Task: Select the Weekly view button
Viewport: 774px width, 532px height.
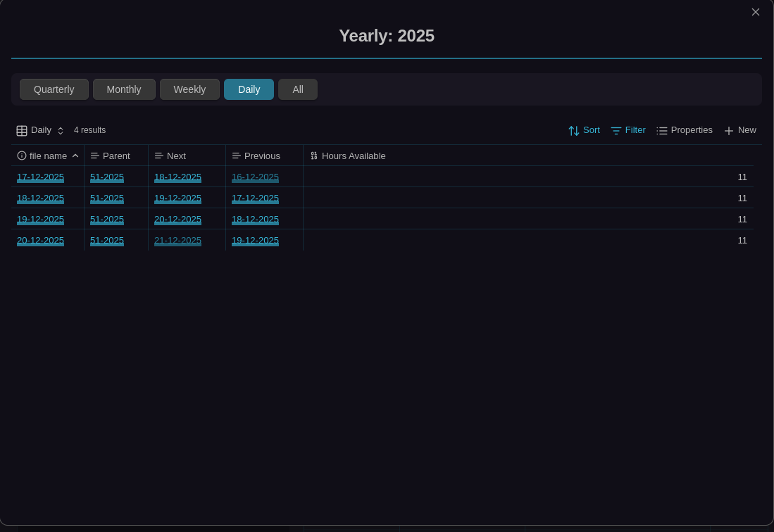Action: pos(189,89)
